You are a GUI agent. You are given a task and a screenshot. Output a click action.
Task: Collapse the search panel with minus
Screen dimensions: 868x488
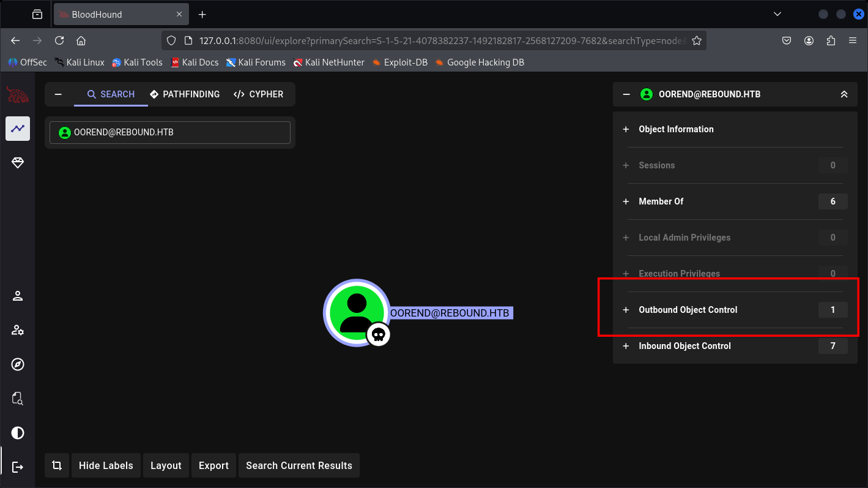pyautogui.click(x=58, y=94)
